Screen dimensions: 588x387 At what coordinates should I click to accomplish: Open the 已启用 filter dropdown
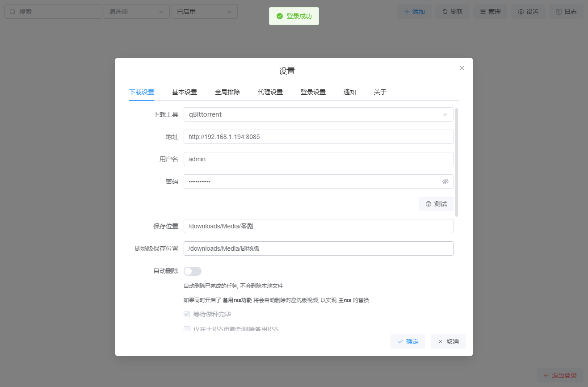click(205, 12)
